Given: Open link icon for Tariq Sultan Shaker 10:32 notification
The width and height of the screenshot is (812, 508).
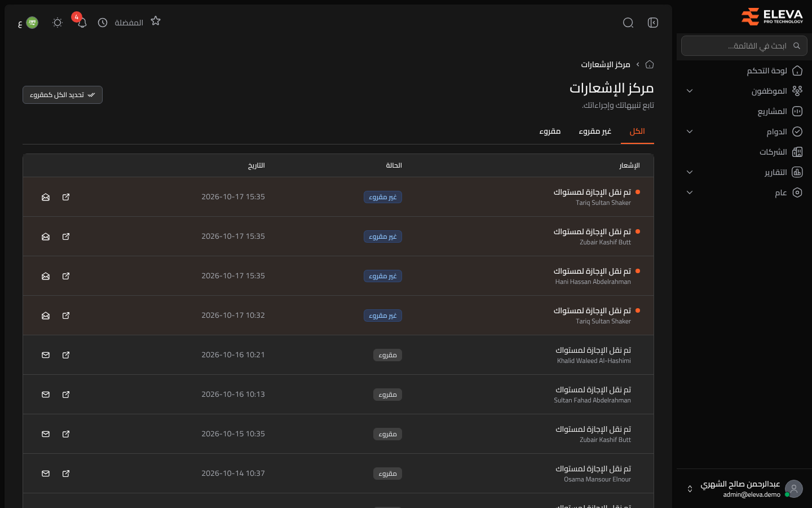Looking at the screenshot, I should coord(66,316).
